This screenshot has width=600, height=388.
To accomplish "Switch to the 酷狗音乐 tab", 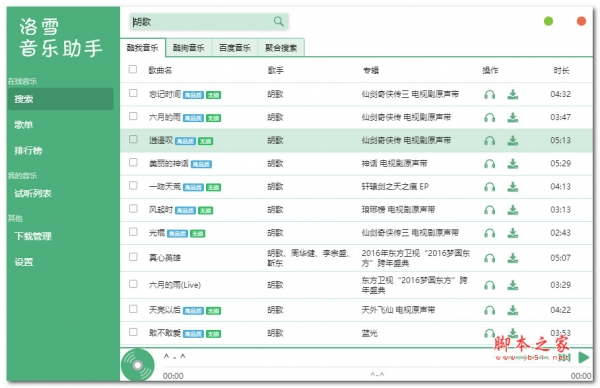I will click(x=189, y=48).
